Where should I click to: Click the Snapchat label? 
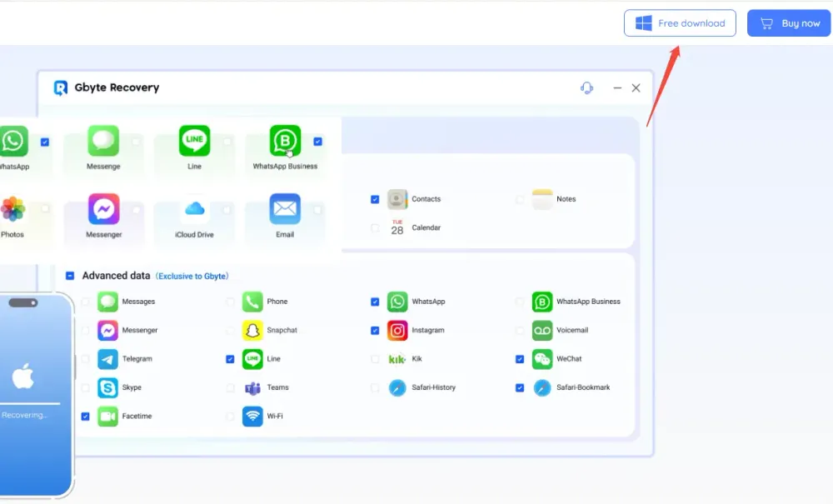282,331
